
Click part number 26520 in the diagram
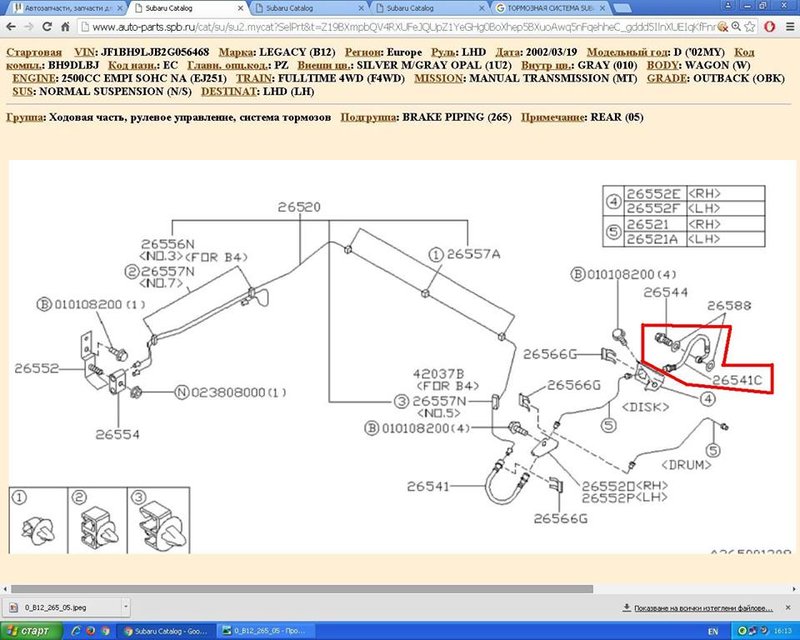299,207
